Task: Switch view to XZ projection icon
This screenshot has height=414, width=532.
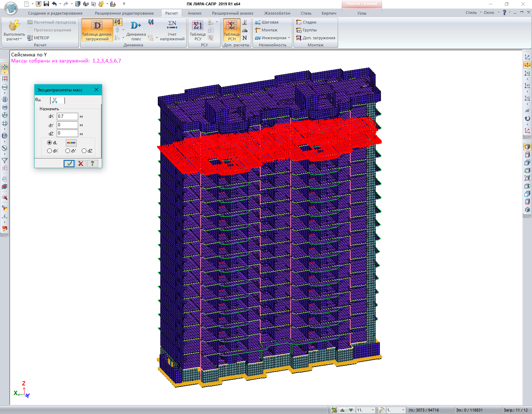Action: (x=527, y=73)
